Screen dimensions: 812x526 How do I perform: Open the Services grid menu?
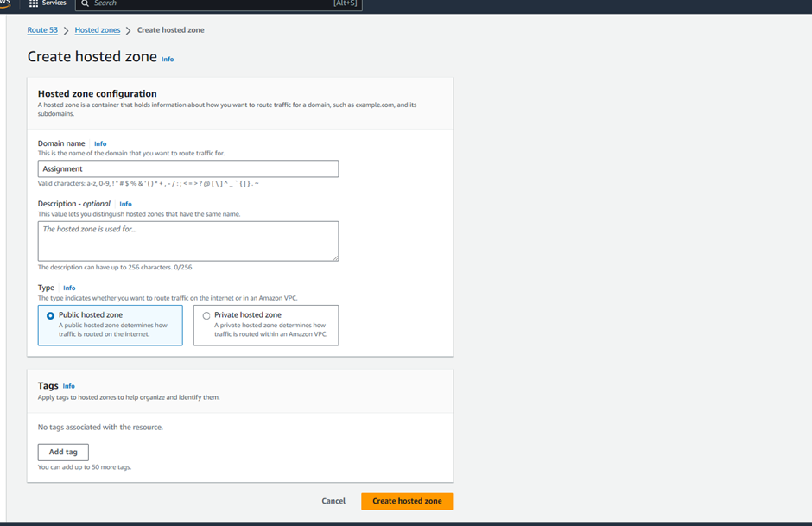[35, 4]
